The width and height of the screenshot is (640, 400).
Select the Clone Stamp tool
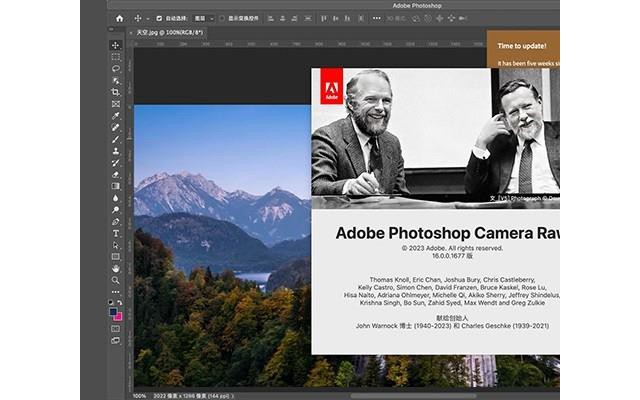[116, 151]
